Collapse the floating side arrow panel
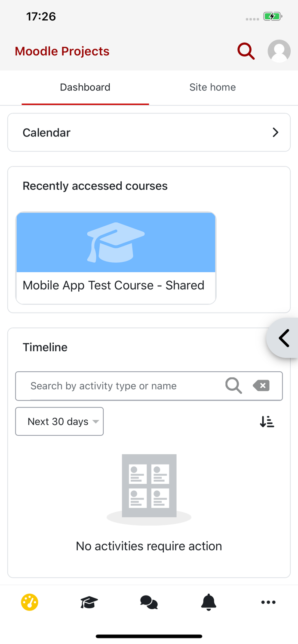This screenshot has height=644, width=298. 284,338
